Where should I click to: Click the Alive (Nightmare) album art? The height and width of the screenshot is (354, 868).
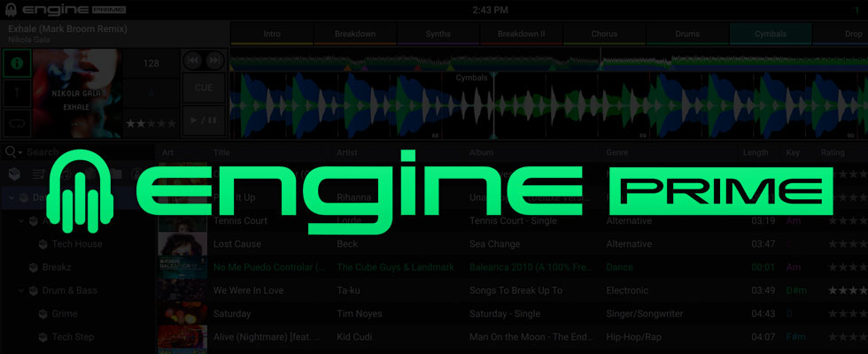click(x=182, y=337)
